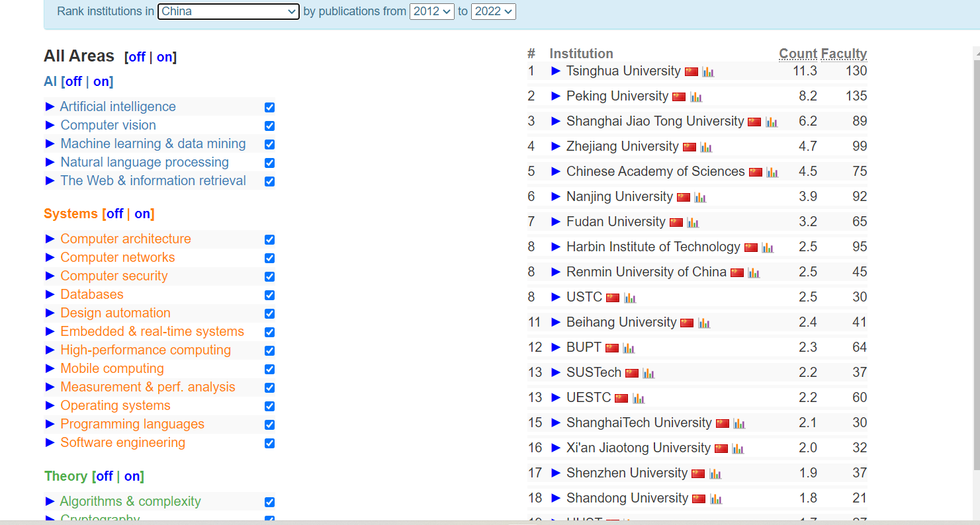Click the China flag beside BUPT
The image size is (980, 525).
click(x=612, y=348)
